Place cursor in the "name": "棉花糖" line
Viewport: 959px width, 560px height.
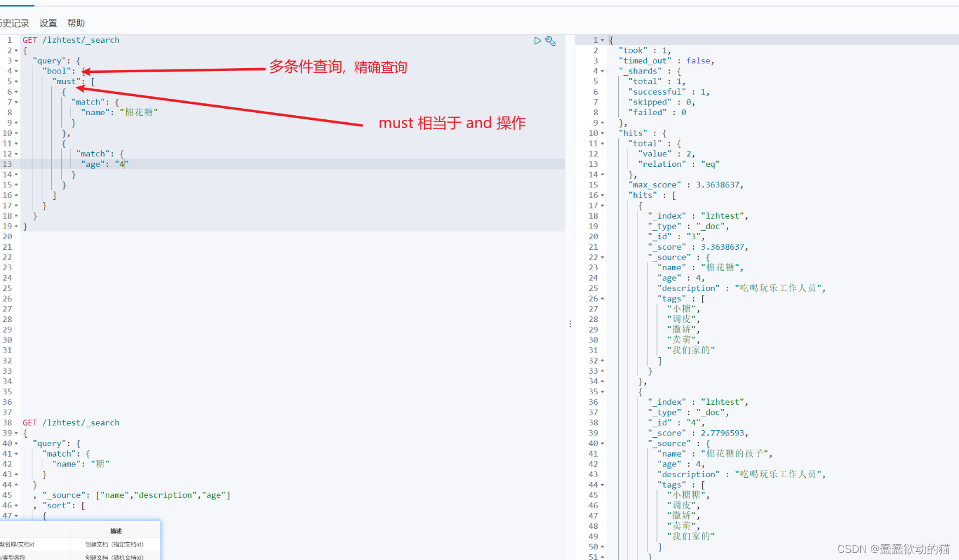point(120,112)
